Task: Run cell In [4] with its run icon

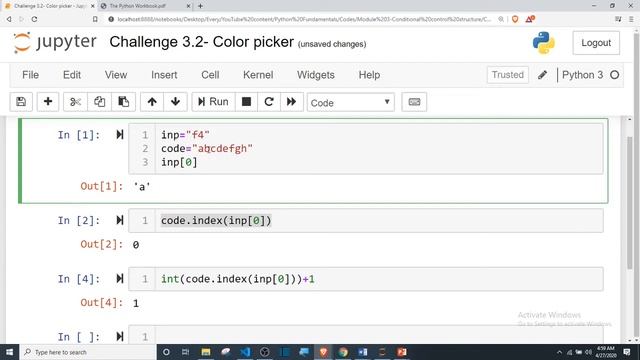Action: point(120,279)
